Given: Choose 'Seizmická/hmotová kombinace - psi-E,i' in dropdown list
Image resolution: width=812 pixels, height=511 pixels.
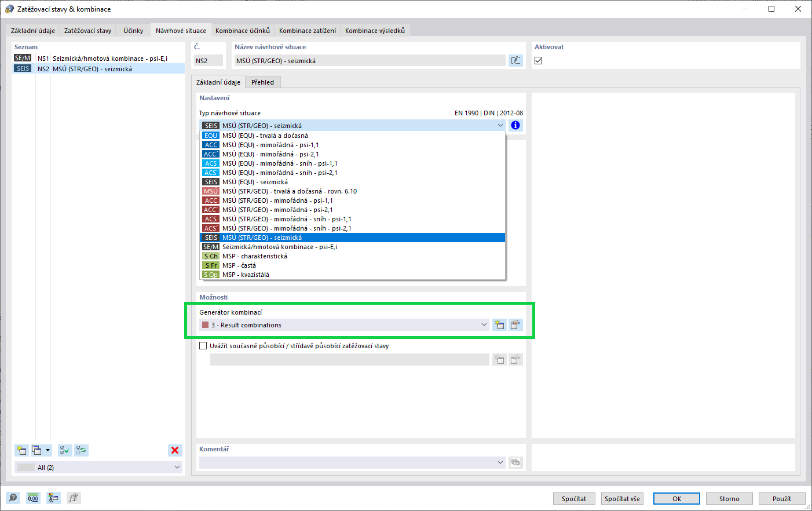Looking at the screenshot, I should (353, 247).
